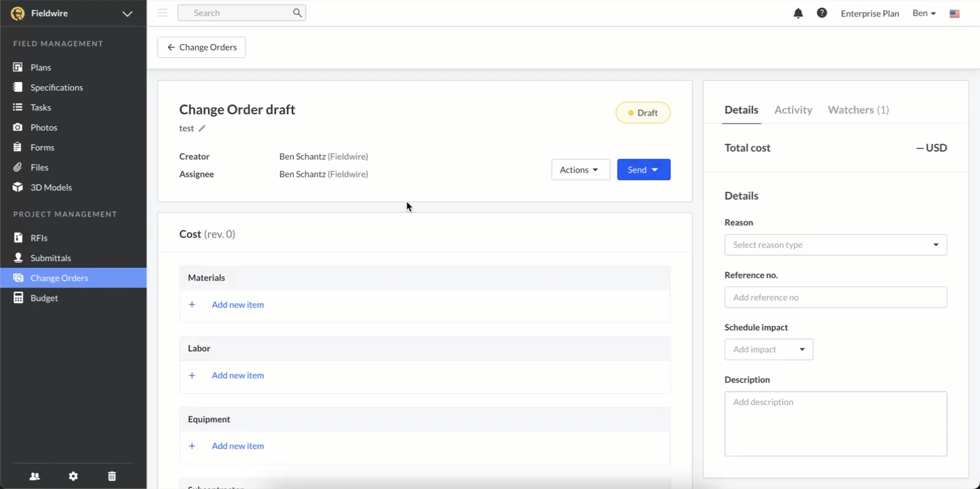
Task: Open the Add impact dropdown
Action: click(x=769, y=350)
